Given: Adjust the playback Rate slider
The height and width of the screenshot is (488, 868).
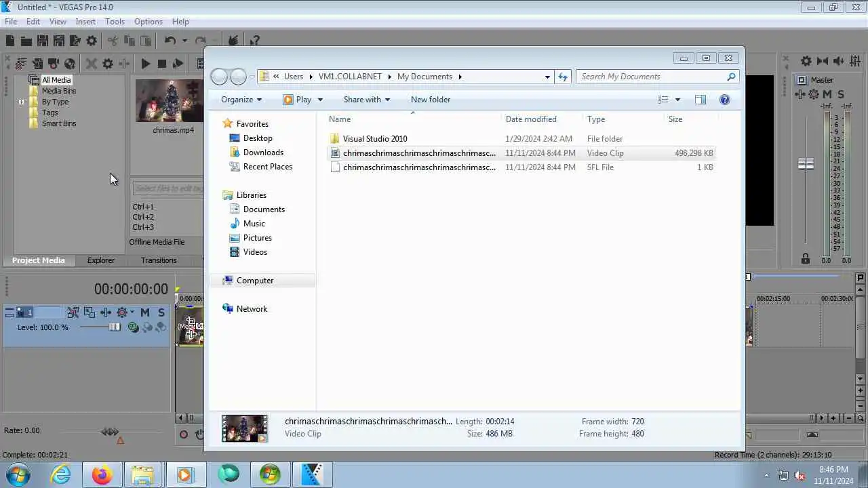Looking at the screenshot, I should point(110,432).
